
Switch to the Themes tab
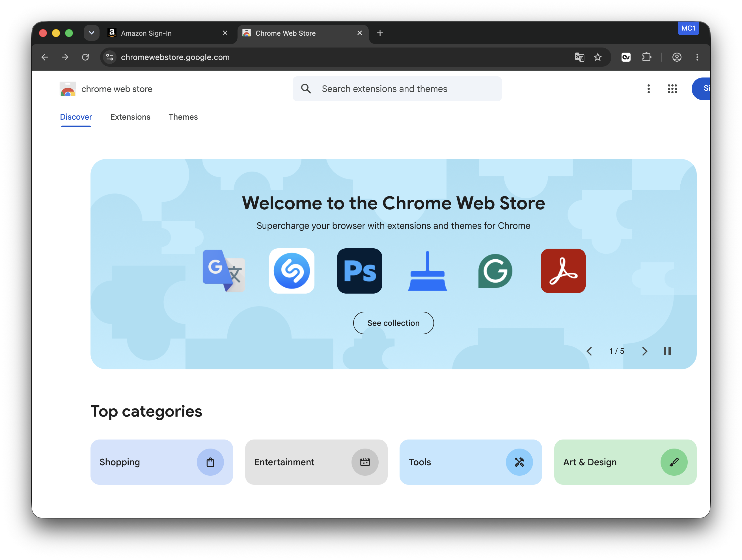[x=183, y=117]
